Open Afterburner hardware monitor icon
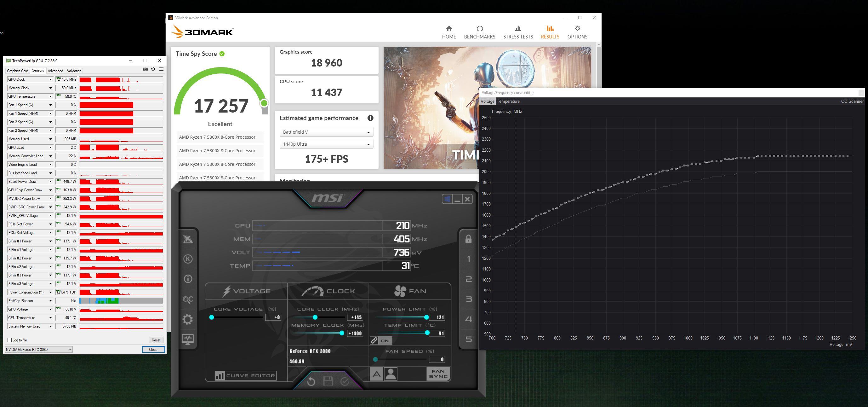Viewport: 868px width, 407px height. coord(188,339)
